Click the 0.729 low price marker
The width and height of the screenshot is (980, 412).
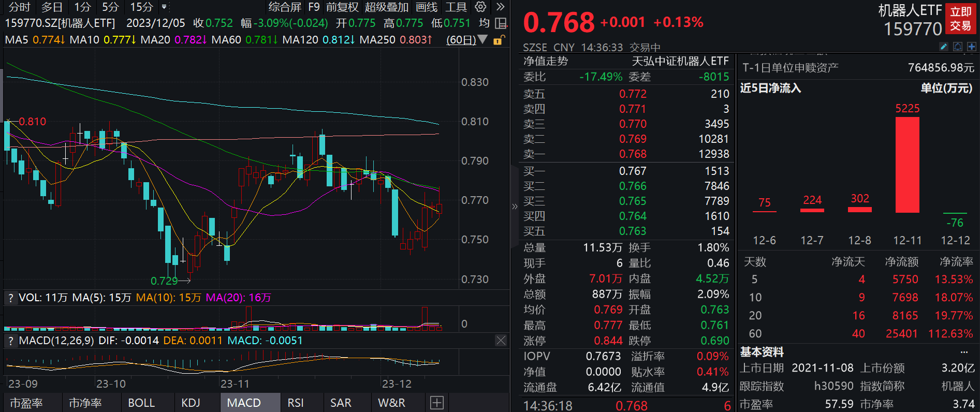point(164,281)
